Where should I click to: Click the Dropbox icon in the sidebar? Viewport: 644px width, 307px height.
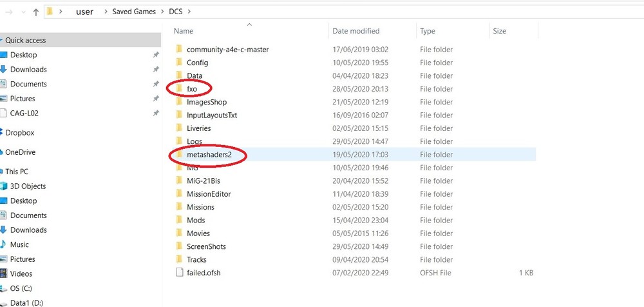point(3,133)
